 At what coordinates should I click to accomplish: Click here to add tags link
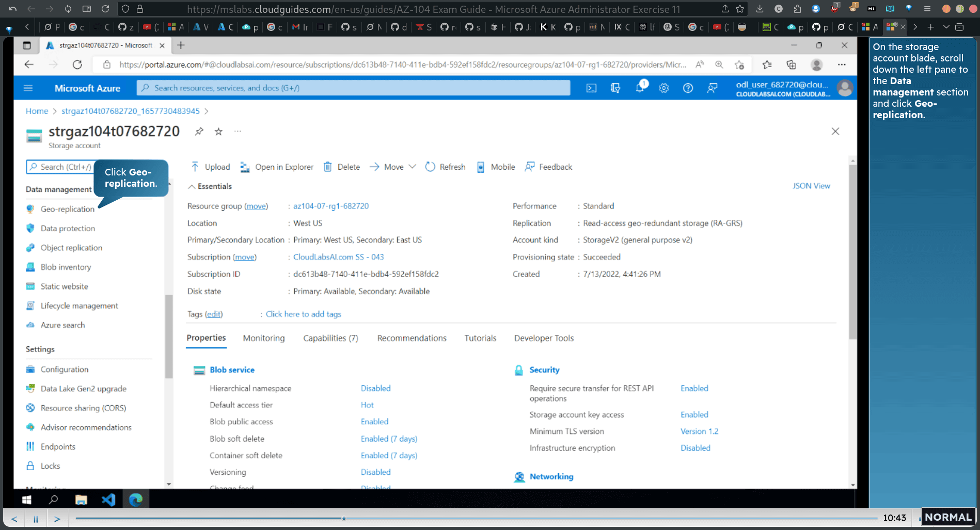304,314
